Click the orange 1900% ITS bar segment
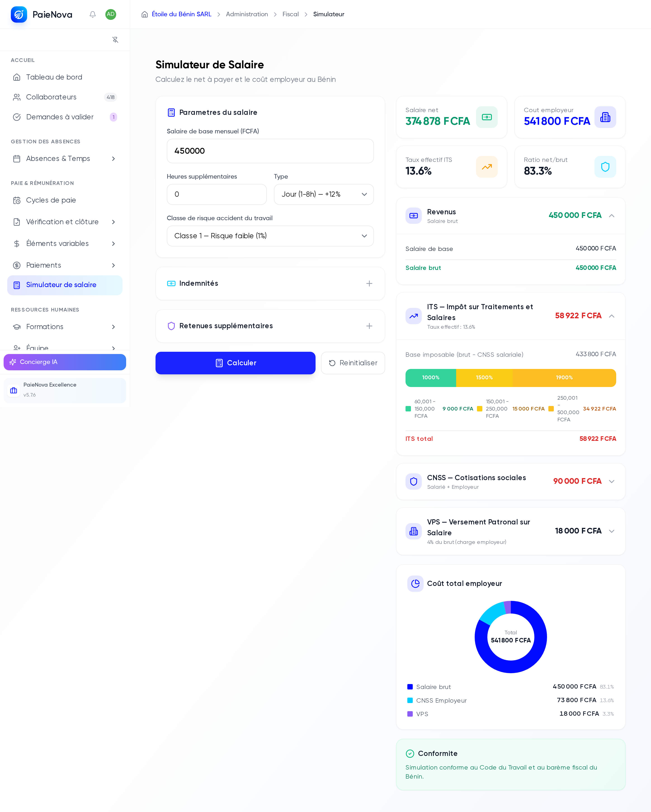 (x=564, y=378)
